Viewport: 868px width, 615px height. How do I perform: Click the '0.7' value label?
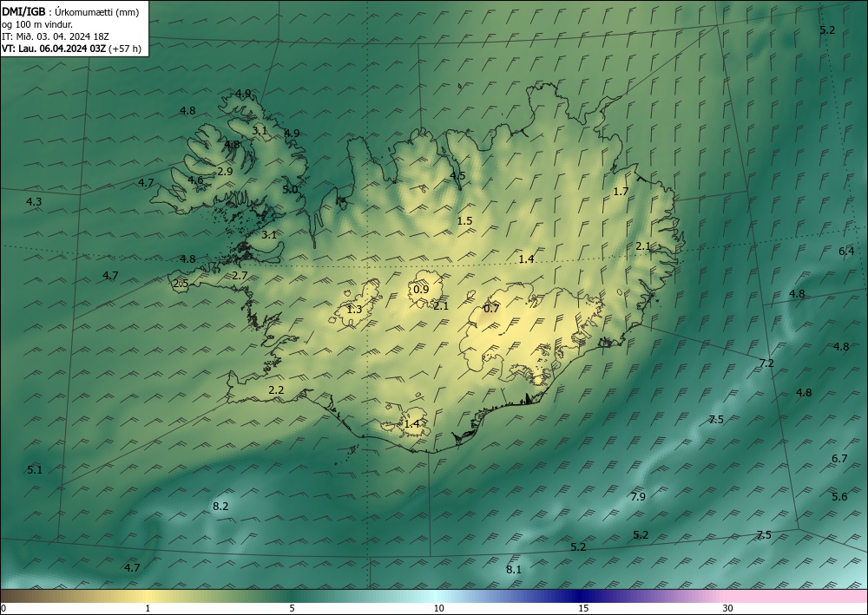pyautogui.click(x=491, y=309)
